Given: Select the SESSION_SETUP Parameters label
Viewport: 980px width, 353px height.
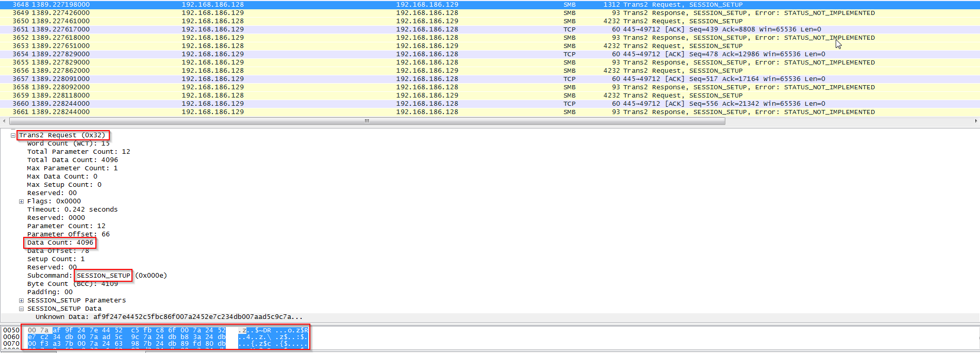Looking at the screenshot, I should point(76,300).
